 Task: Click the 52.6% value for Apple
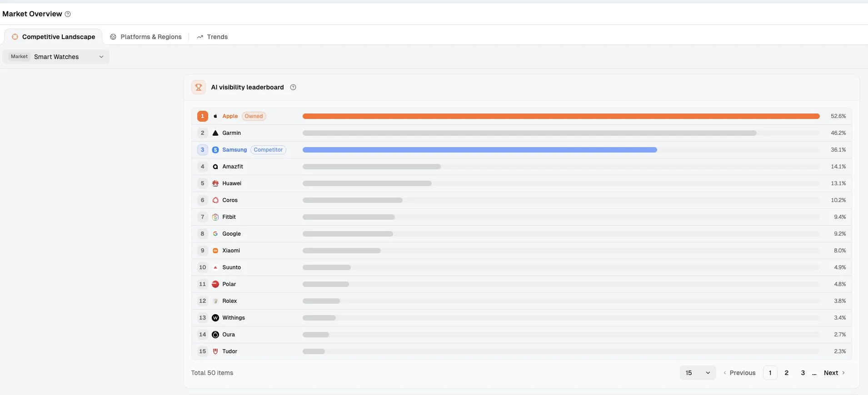[x=838, y=116]
